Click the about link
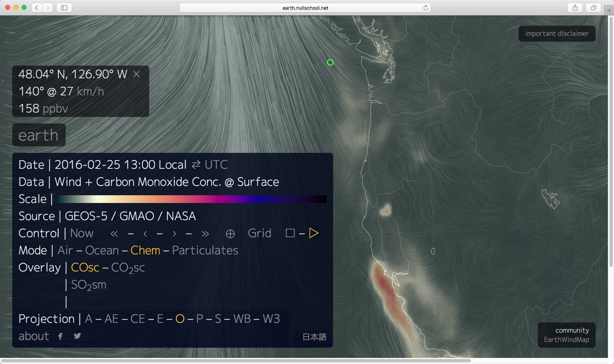 [34, 336]
